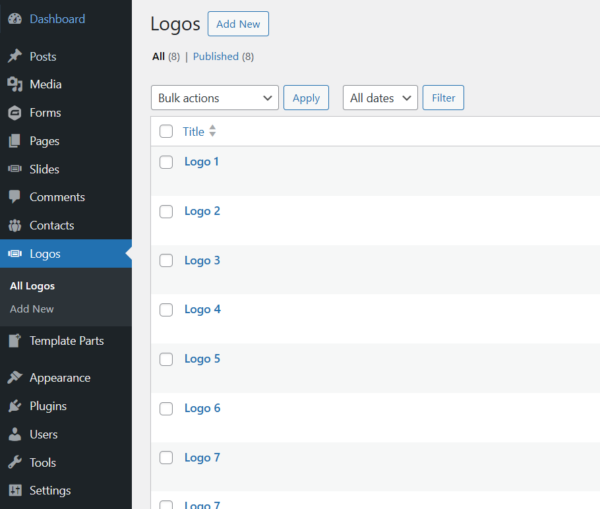Tick the select-all checkbox beside Title
Screen dimensions: 600x509
[x=166, y=131]
